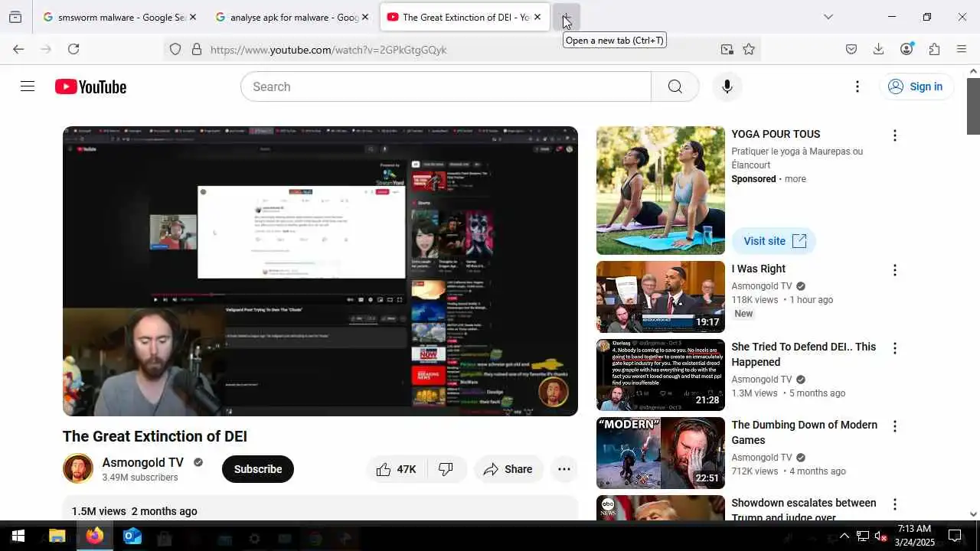The image size is (980, 551).
Task: Open Firefox account icon
Action: (x=906, y=49)
